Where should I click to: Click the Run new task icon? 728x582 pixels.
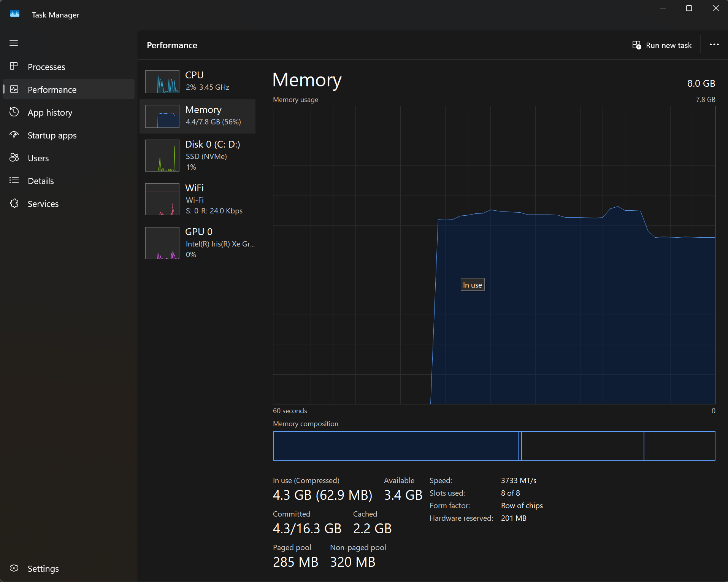(x=637, y=45)
